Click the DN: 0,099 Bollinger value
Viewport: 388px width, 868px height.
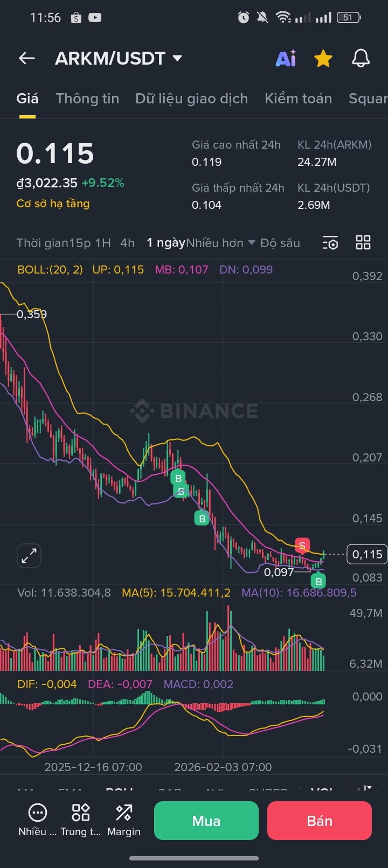[x=246, y=269]
